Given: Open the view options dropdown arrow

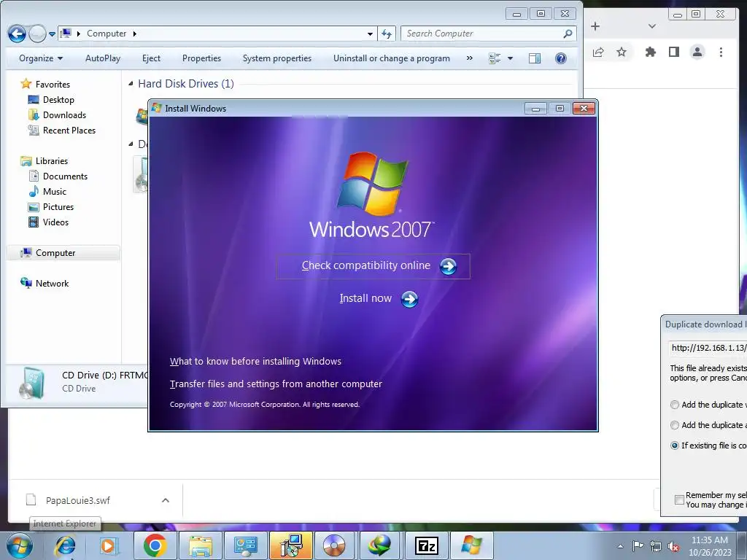Looking at the screenshot, I should click(x=510, y=58).
